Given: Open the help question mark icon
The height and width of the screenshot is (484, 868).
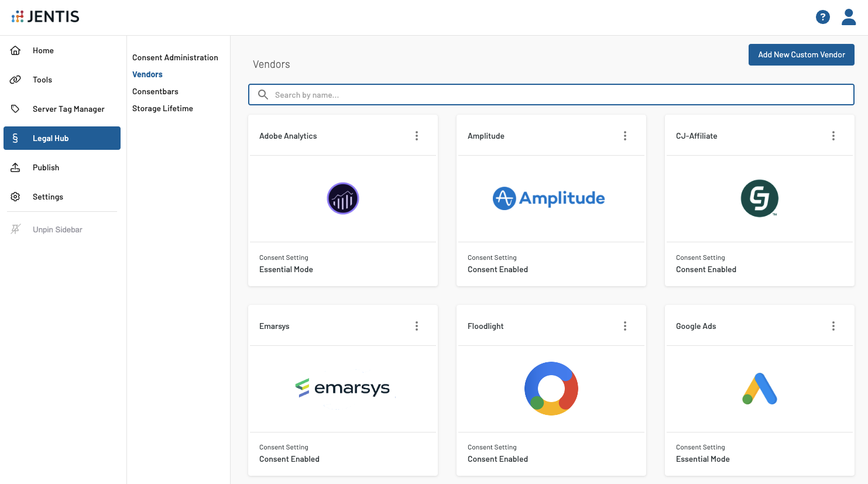Looking at the screenshot, I should click(822, 17).
